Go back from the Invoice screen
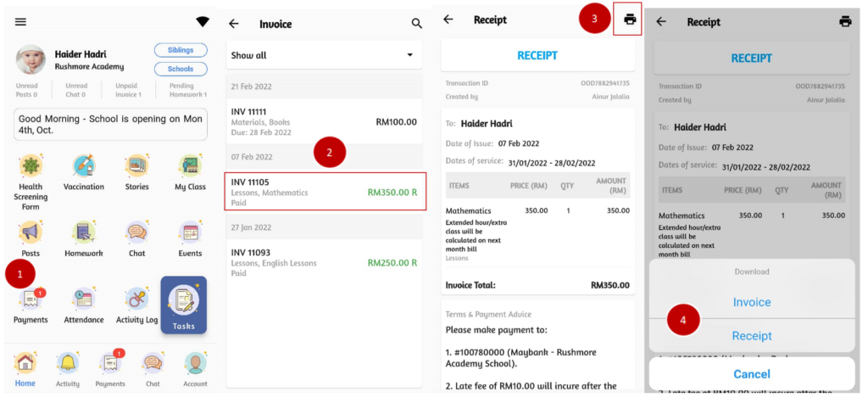 (x=234, y=24)
